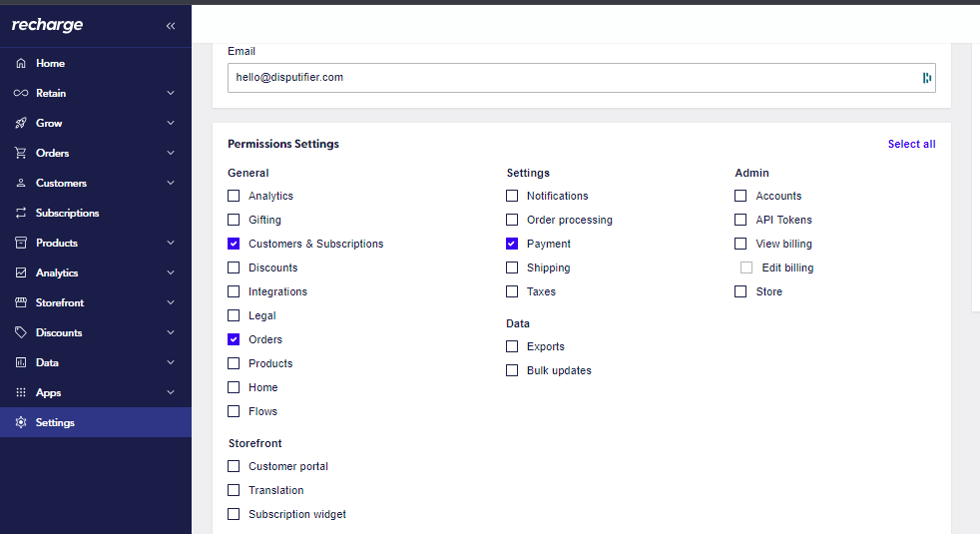Expand the Apps sidebar chevron
980x534 pixels.
[x=171, y=392]
